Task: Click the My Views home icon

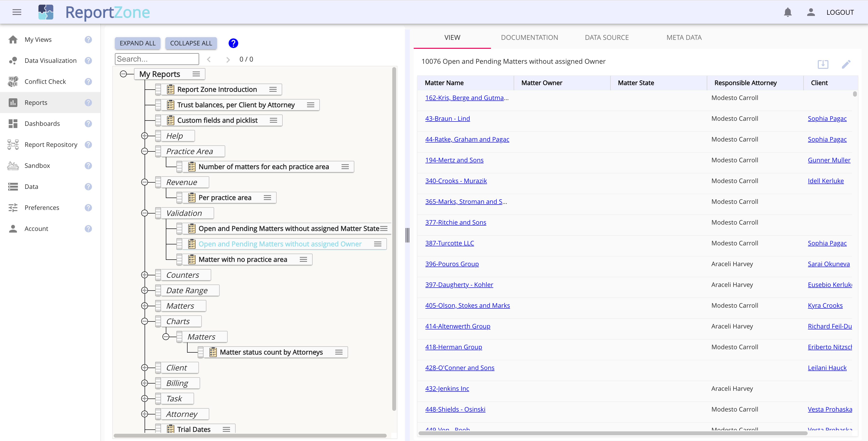Action: (x=13, y=39)
